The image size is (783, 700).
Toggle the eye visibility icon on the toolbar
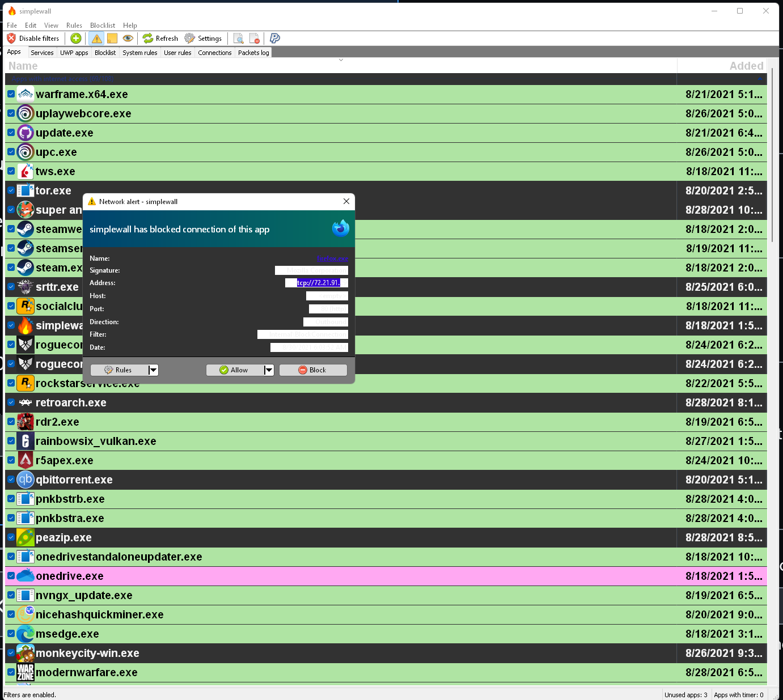(x=128, y=38)
